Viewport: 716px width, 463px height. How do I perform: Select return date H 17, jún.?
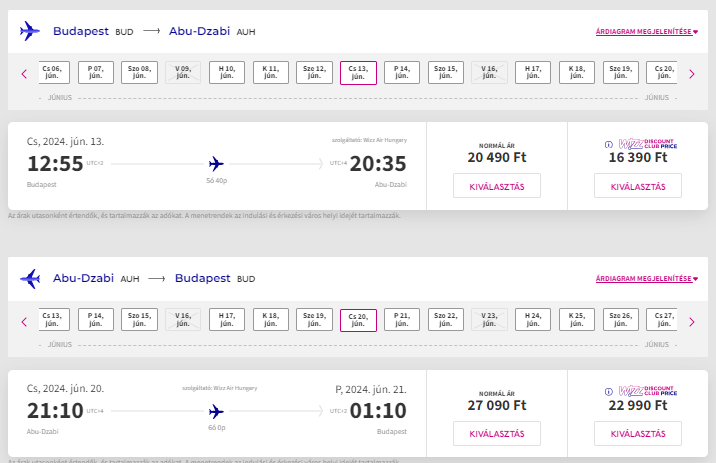click(227, 320)
